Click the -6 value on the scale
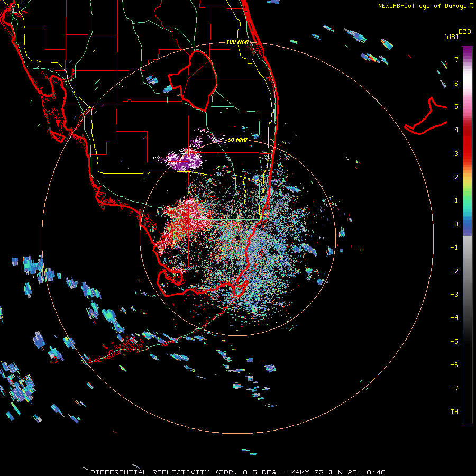476x476 pixels. 454,365
